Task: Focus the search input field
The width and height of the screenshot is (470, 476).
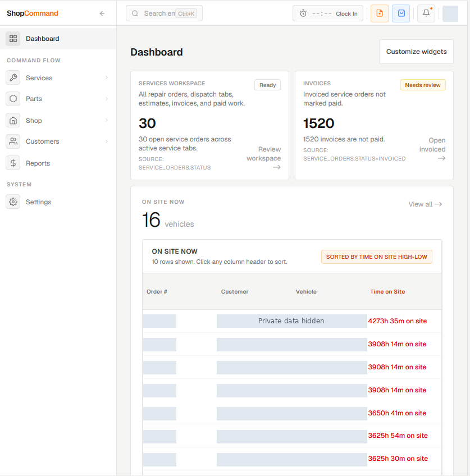Action: tap(165, 13)
